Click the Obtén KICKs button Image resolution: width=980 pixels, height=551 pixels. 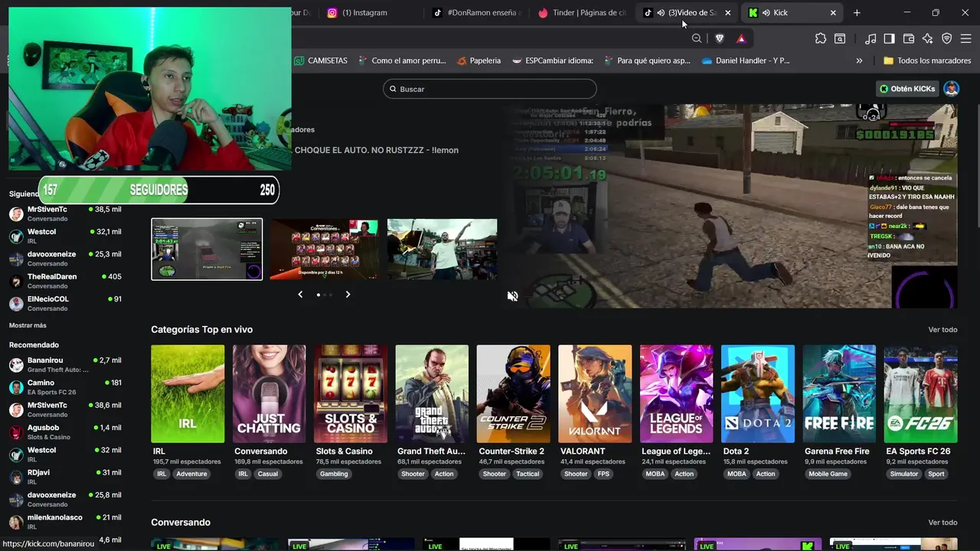point(907,89)
